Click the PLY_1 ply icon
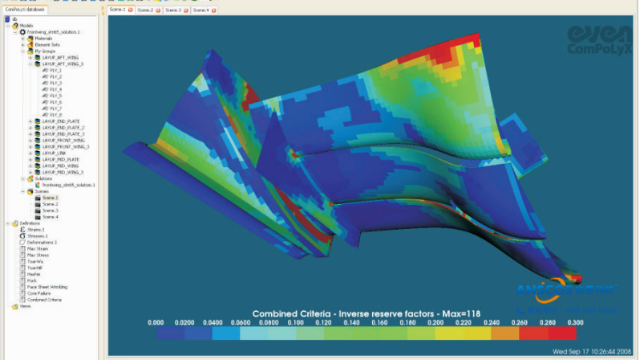Screen dimensions: 640x360 [45, 70]
